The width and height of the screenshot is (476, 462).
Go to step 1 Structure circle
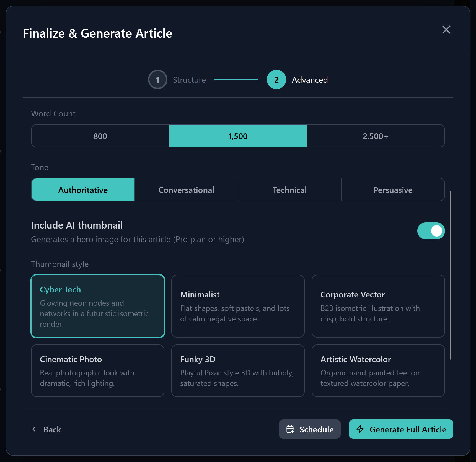(158, 80)
